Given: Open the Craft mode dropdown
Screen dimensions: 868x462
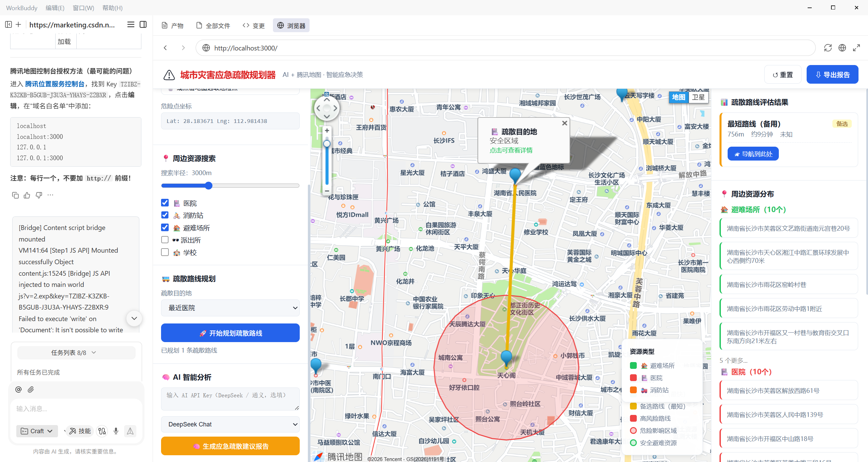Looking at the screenshot, I should [37, 431].
